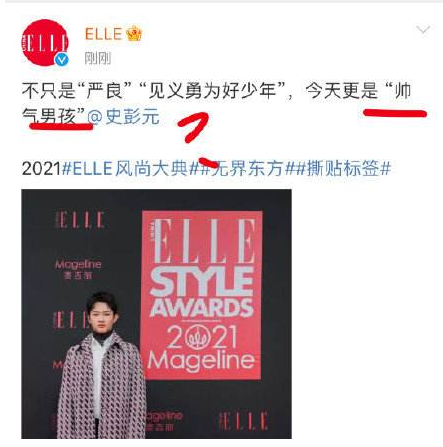Open the #ELLE风尚大典# hashtag
This screenshot has height=447, width=443.
pos(130,168)
